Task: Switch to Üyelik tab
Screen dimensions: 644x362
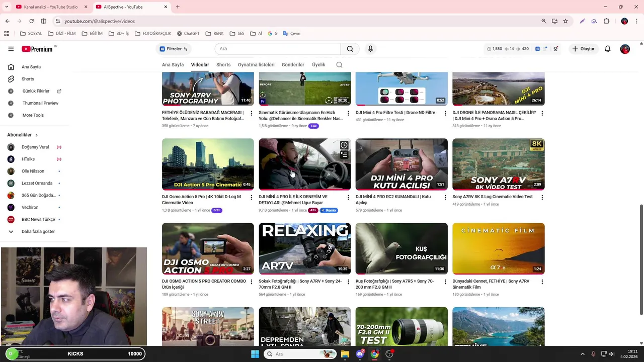Action: [x=318, y=65]
